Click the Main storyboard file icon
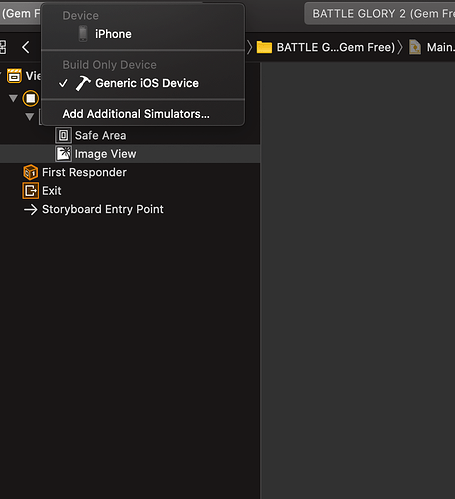The height and width of the screenshot is (499, 455). pyautogui.click(x=415, y=47)
